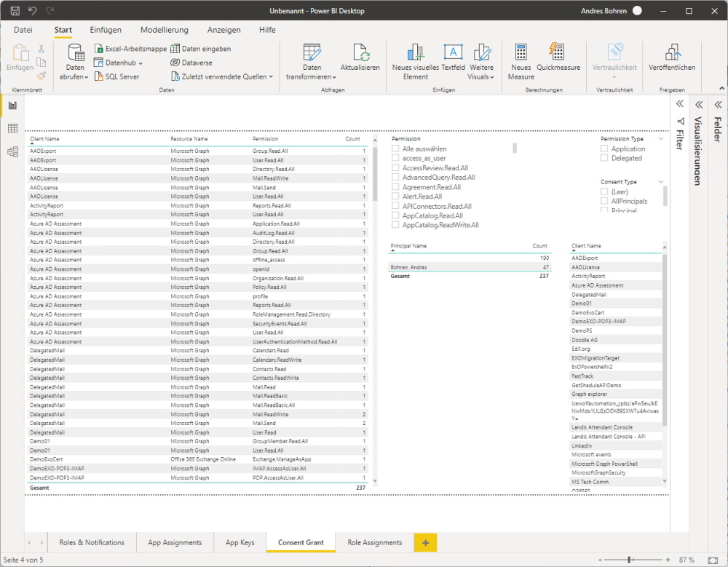Viewport: 728px width, 567px height.
Task: Decrease zoom with the minus button
Action: click(600, 560)
